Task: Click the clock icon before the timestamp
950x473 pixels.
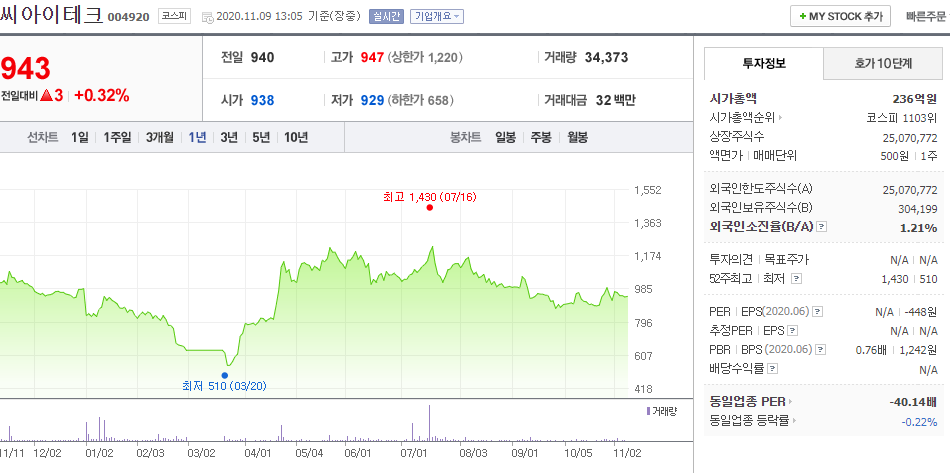Action: [x=207, y=17]
